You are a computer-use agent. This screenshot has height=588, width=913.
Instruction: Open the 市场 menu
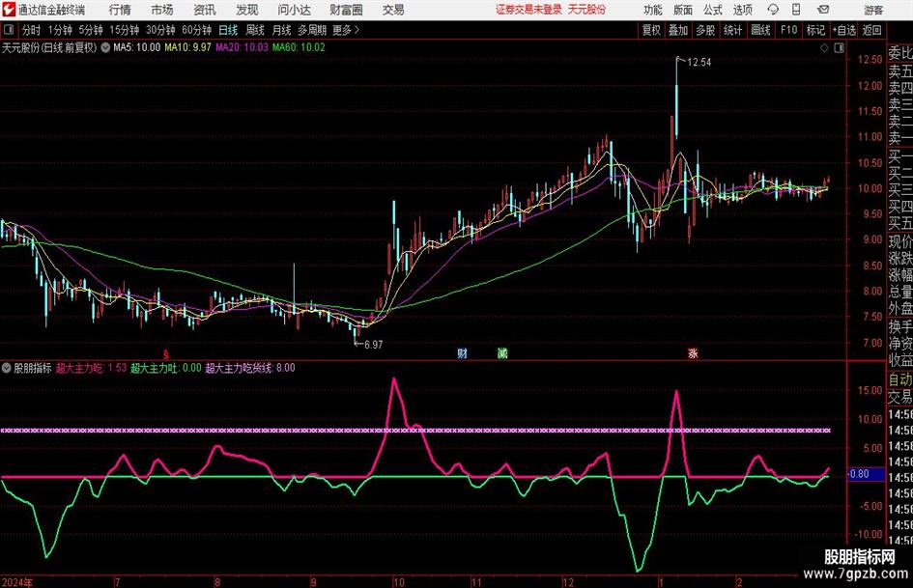tap(162, 10)
